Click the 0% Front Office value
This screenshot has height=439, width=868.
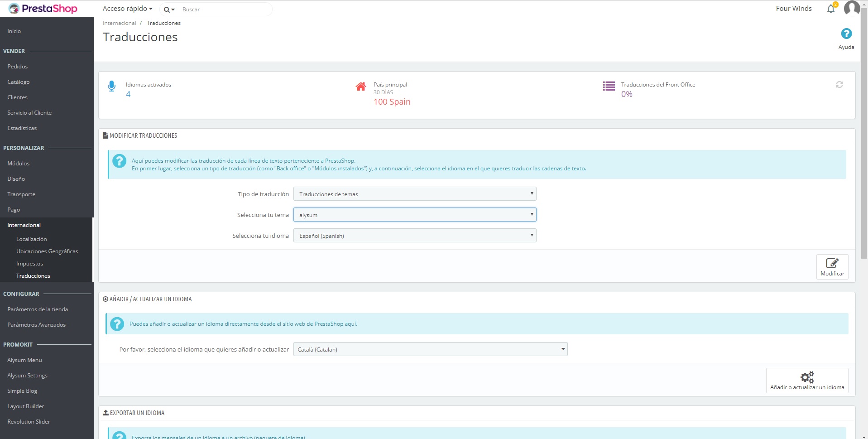point(627,94)
